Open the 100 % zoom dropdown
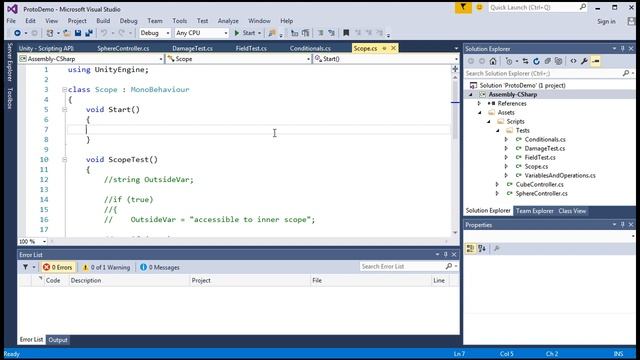The width and height of the screenshot is (640, 360). pos(33,241)
